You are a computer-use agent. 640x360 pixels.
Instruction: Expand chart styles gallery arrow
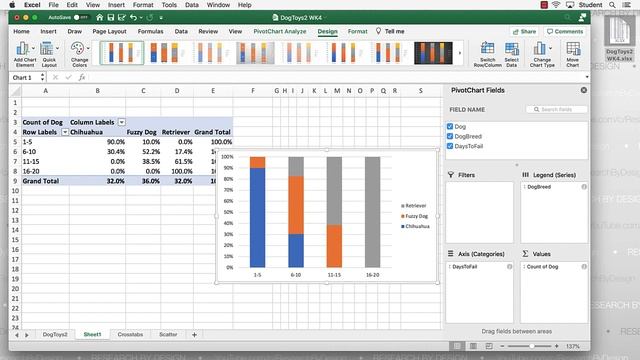[x=460, y=53]
